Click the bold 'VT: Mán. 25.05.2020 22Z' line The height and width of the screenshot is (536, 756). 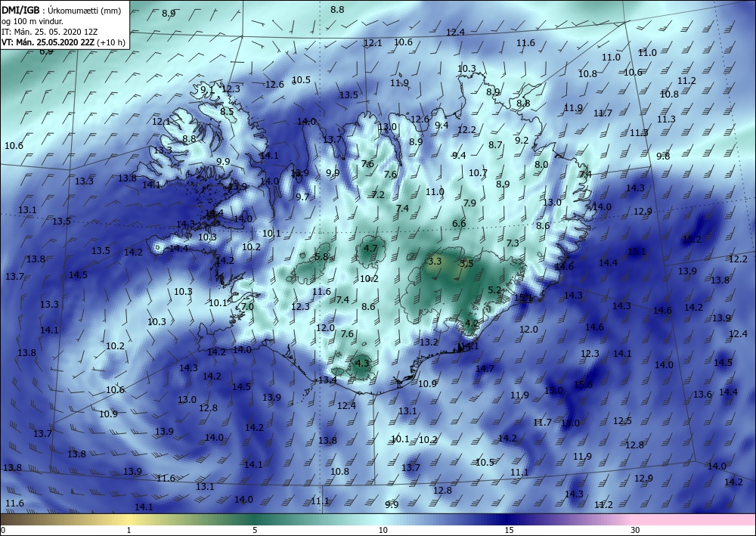(x=48, y=42)
